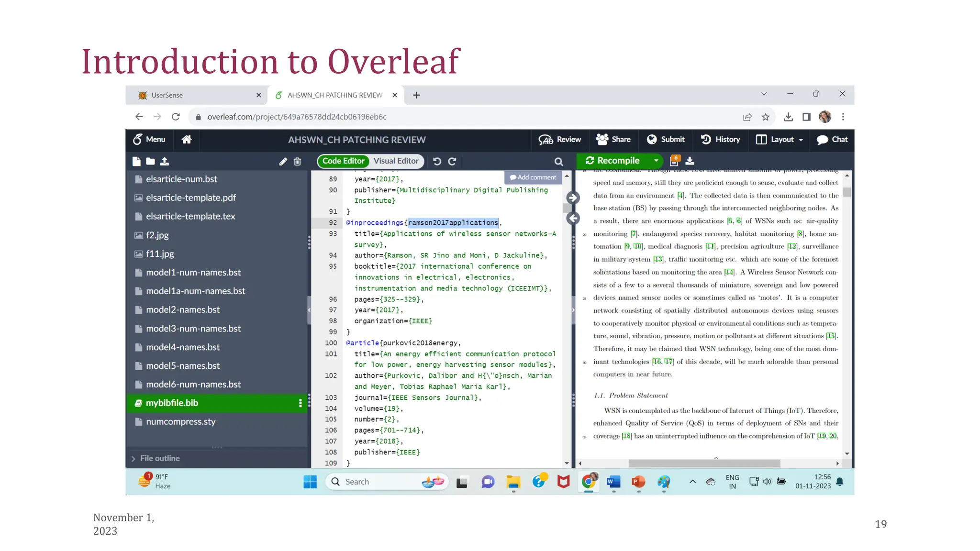The image size is (980, 551).
Task: Open Windows Start menu
Action: (310, 482)
